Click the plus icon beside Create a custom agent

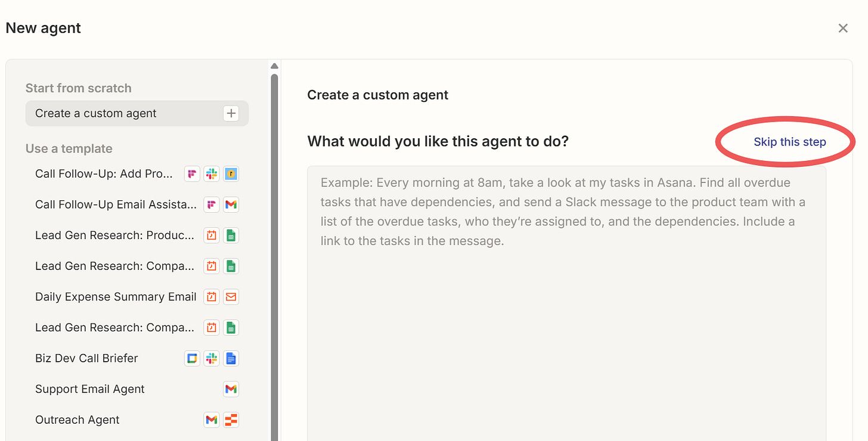(x=231, y=113)
